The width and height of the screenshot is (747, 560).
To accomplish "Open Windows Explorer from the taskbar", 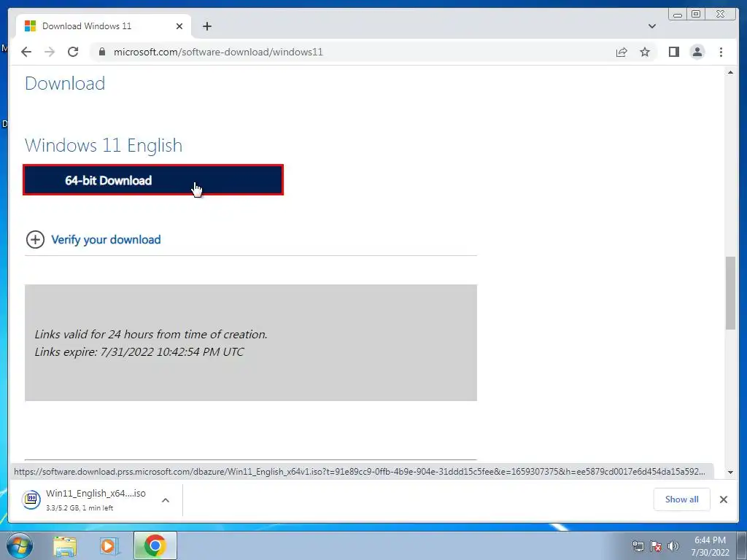I will [x=65, y=545].
